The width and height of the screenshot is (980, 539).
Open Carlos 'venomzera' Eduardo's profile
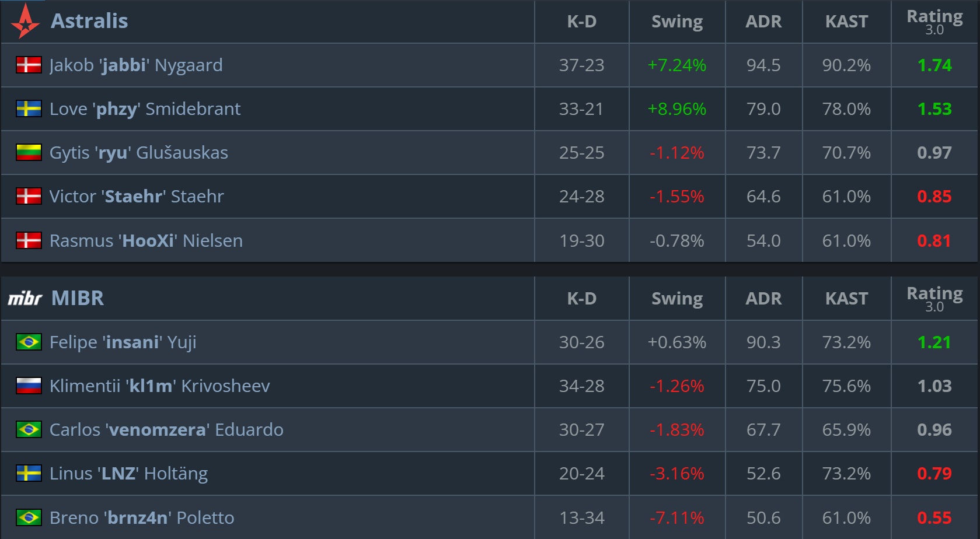point(166,429)
